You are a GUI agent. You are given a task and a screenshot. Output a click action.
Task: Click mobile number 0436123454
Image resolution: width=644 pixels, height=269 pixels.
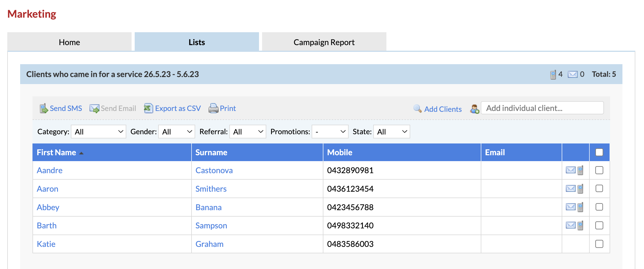click(350, 189)
